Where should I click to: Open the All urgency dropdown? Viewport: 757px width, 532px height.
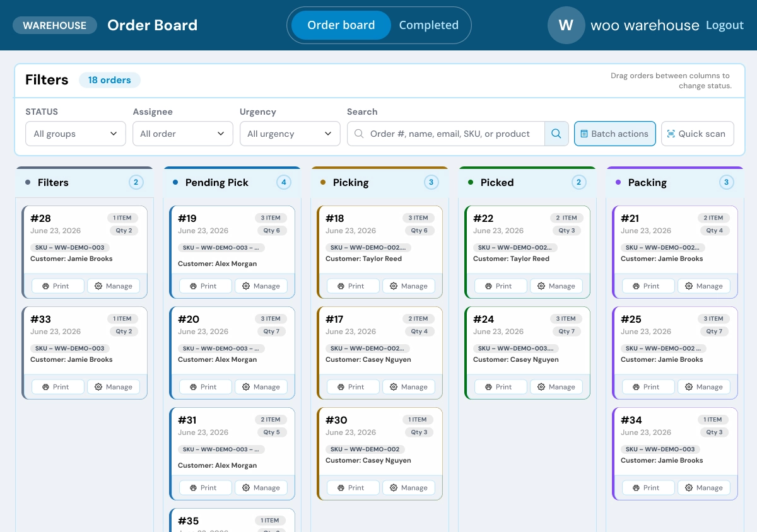click(290, 134)
